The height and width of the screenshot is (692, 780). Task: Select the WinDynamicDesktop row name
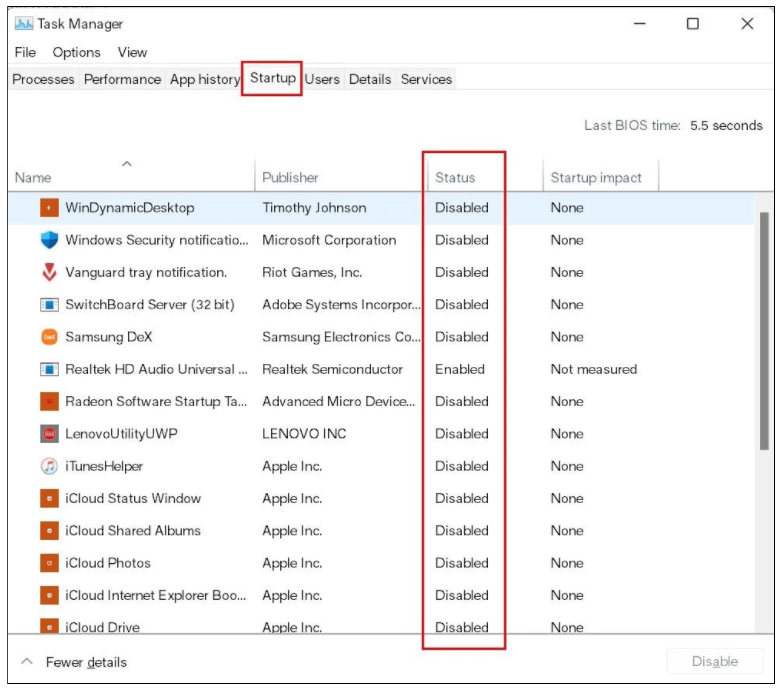130,207
